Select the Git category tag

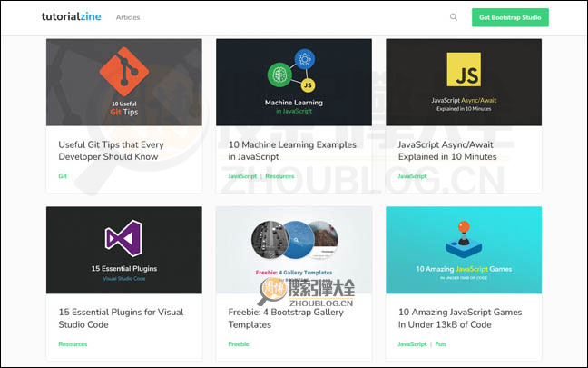(63, 176)
